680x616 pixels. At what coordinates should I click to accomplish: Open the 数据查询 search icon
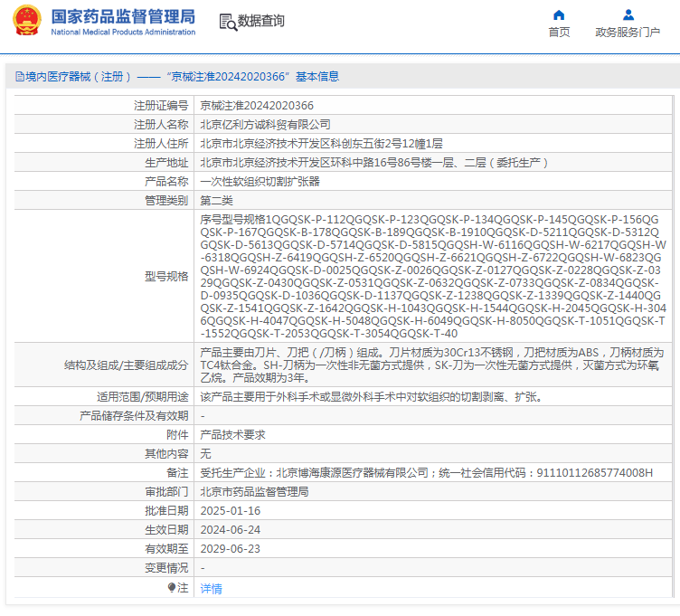click(227, 21)
